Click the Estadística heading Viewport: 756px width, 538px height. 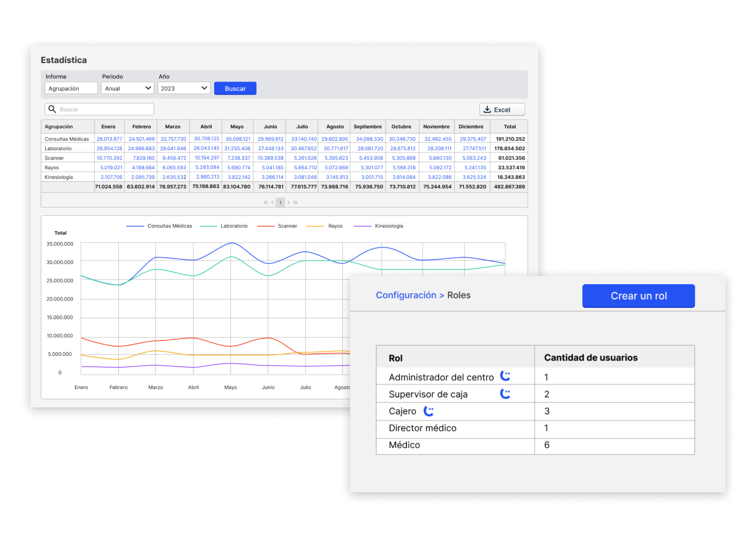pyautogui.click(x=64, y=60)
